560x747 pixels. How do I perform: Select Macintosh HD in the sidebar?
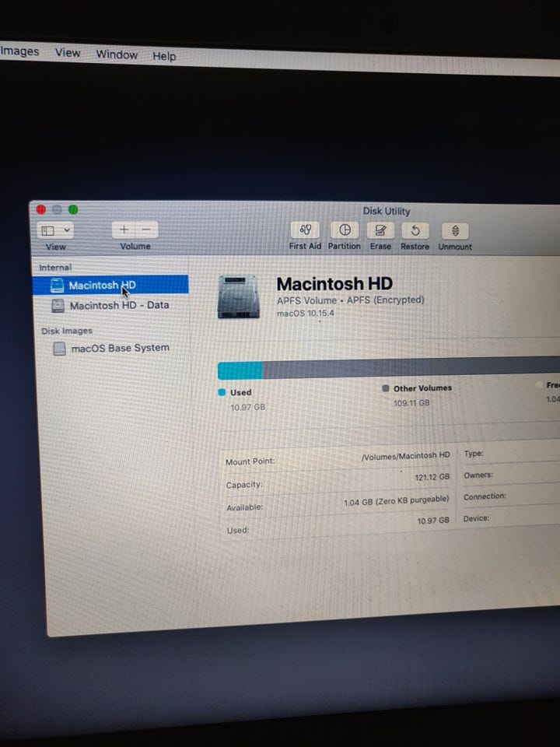pos(110,285)
